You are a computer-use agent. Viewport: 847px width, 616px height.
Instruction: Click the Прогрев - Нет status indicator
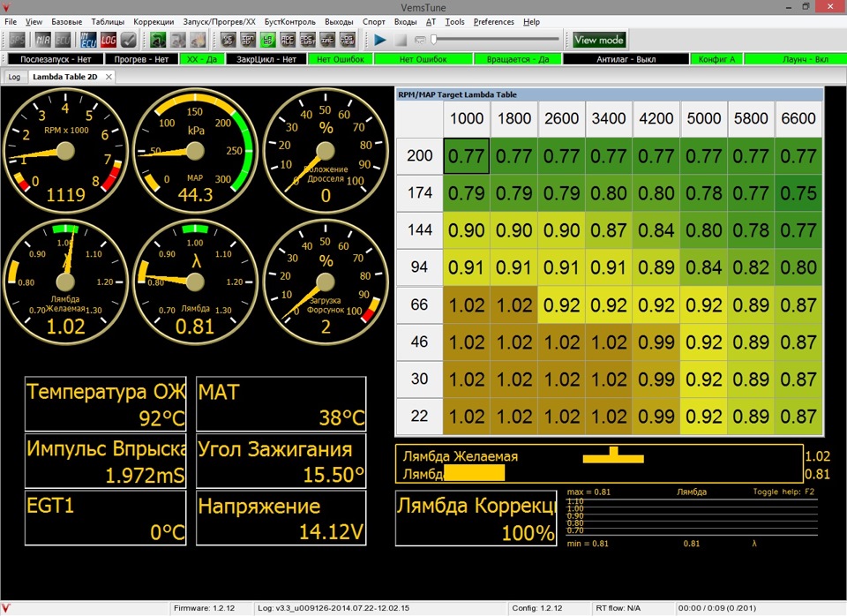pos(141,59)
